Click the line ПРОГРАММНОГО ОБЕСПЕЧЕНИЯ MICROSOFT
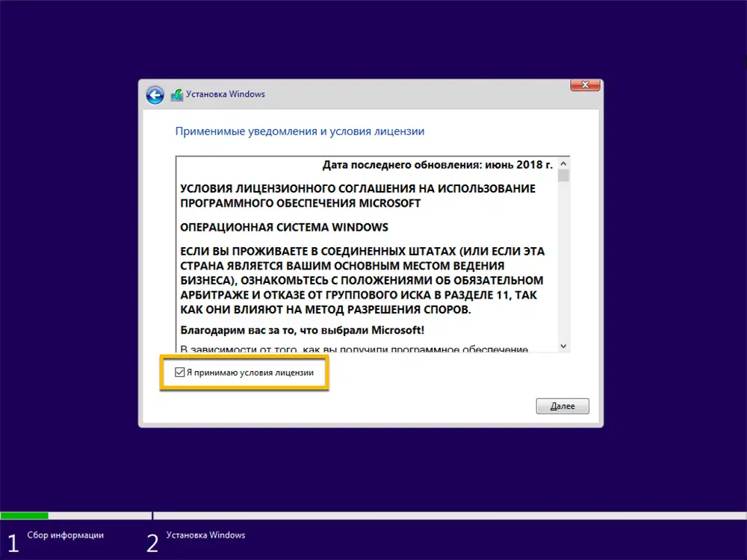 300,203
